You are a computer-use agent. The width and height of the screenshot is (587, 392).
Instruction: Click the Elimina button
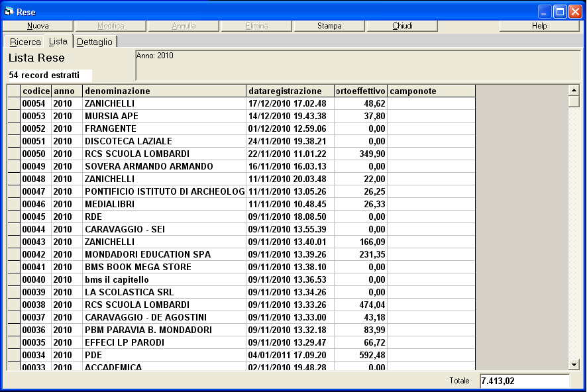pos(256,26)
